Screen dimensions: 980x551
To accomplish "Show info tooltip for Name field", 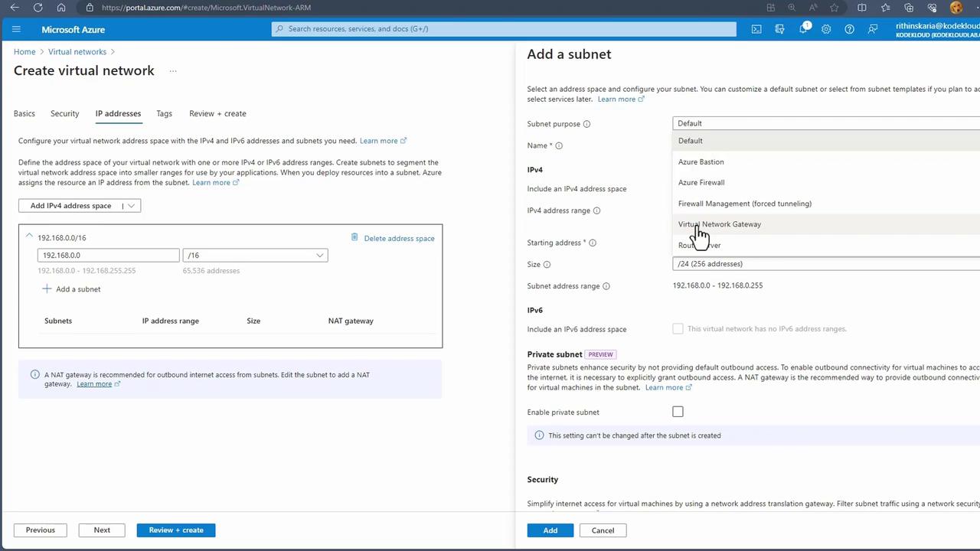I will [559, 145].
